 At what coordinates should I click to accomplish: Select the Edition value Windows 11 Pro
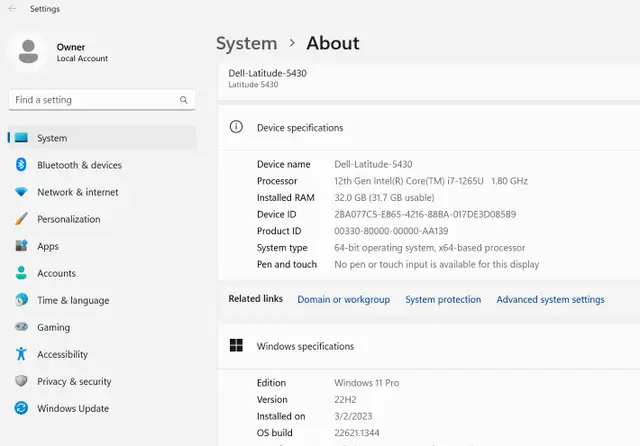[x=367, y=383]
